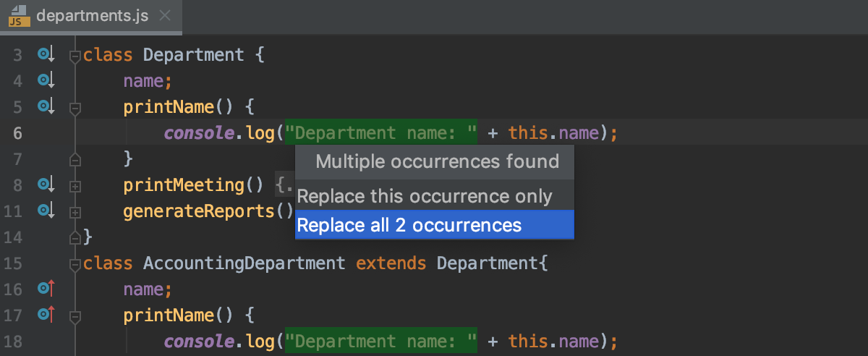Collapse the Department class fold on line 3
The width and height of the screenshot is (868, 356).
pos(74,55)
